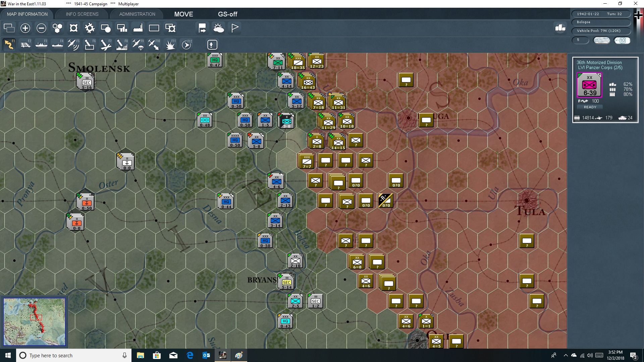Select the F2 rail move mode
This screenshot has height=362, width=644.
25,44
